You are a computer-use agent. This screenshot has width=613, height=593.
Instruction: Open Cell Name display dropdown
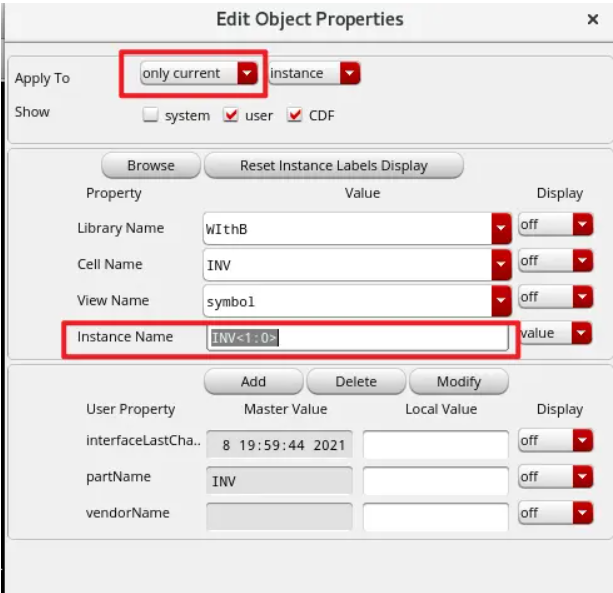(x=556, y=261)
